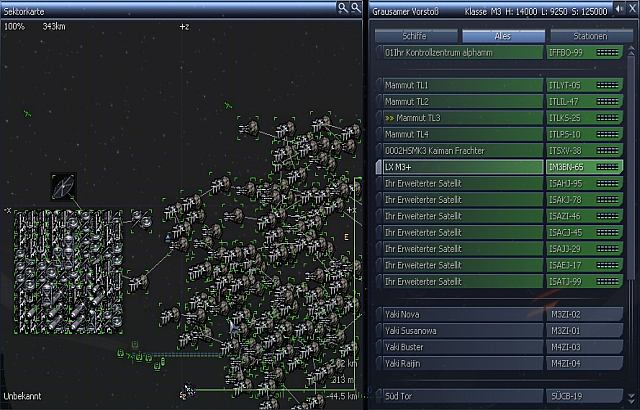Select the wheel-shaped station icon above the complex
640x410 pixels.
click(x=63, y=187)
